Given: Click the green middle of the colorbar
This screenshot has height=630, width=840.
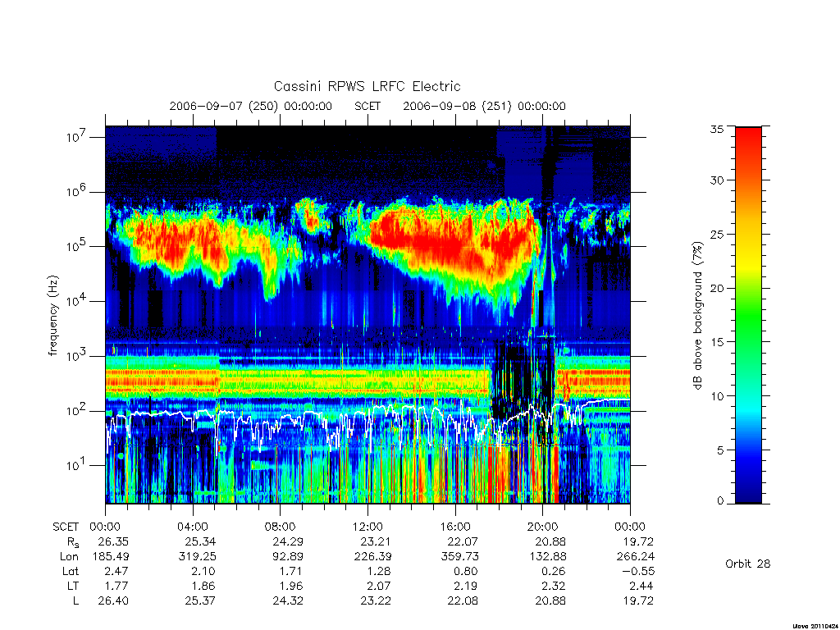Looking at the screenshot, I should pos(748,316).
